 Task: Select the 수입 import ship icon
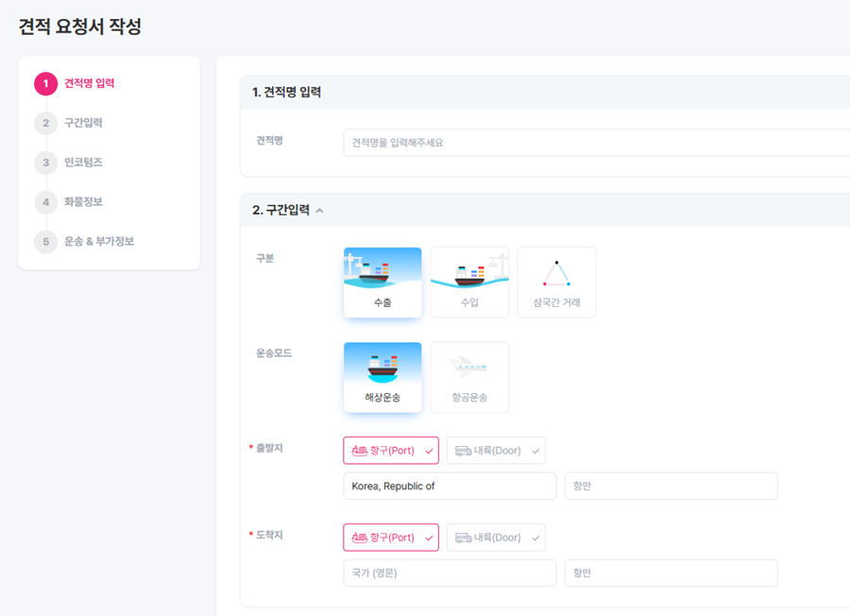coord(469,270)
